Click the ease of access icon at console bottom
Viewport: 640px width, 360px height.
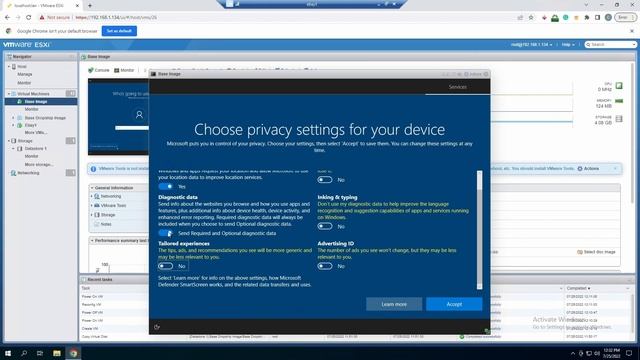click(157, 327)
